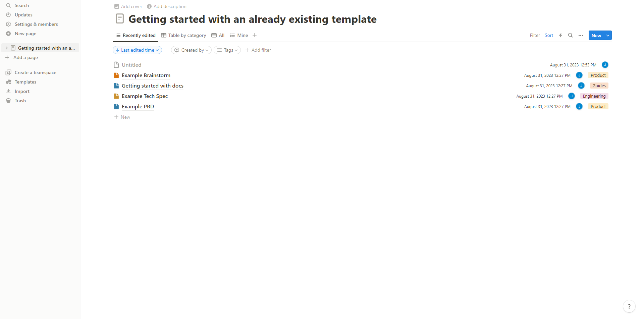This screenshot has width=644, height=319.
Task: Click the Updates icon in sidebar
Action: (x=8, y=15)
